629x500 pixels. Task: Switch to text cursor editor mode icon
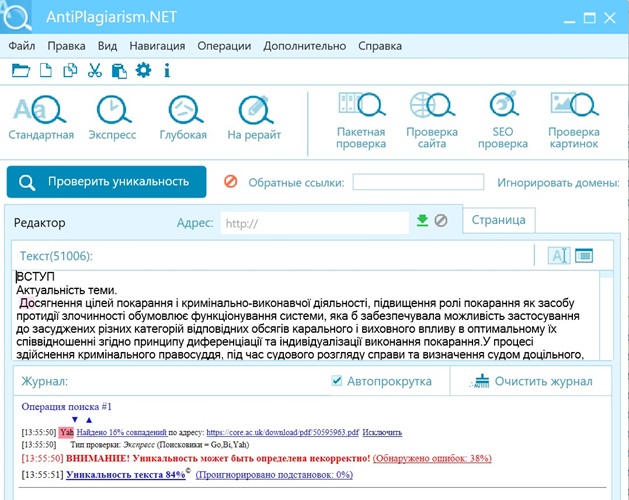click(559, 255)
